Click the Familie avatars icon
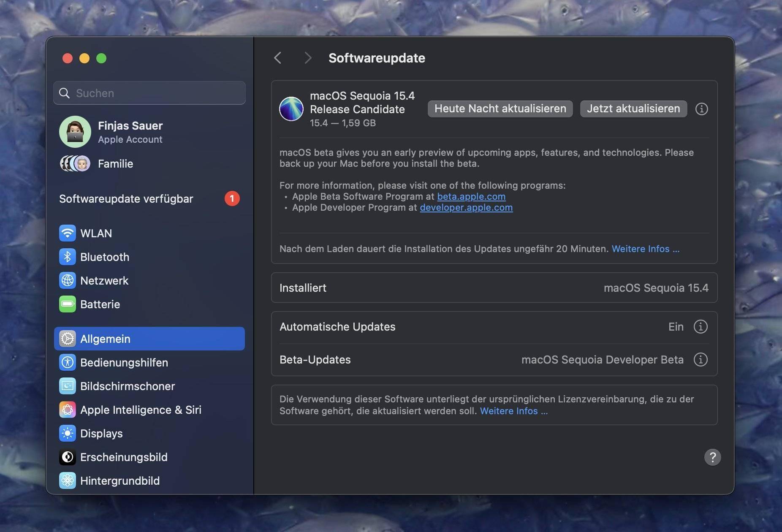The image size is (782, 532). (75, 163)
